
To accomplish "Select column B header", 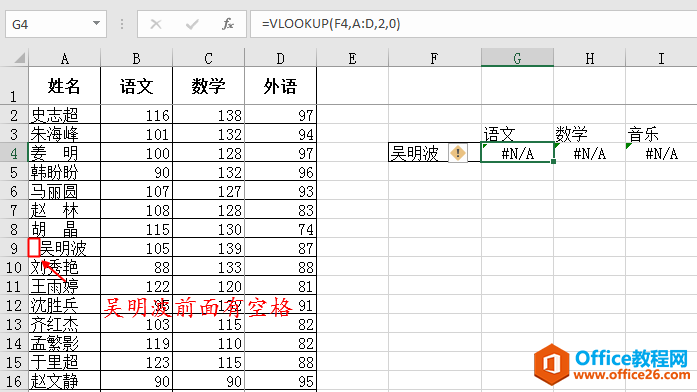I will click(x=136, y=58).
